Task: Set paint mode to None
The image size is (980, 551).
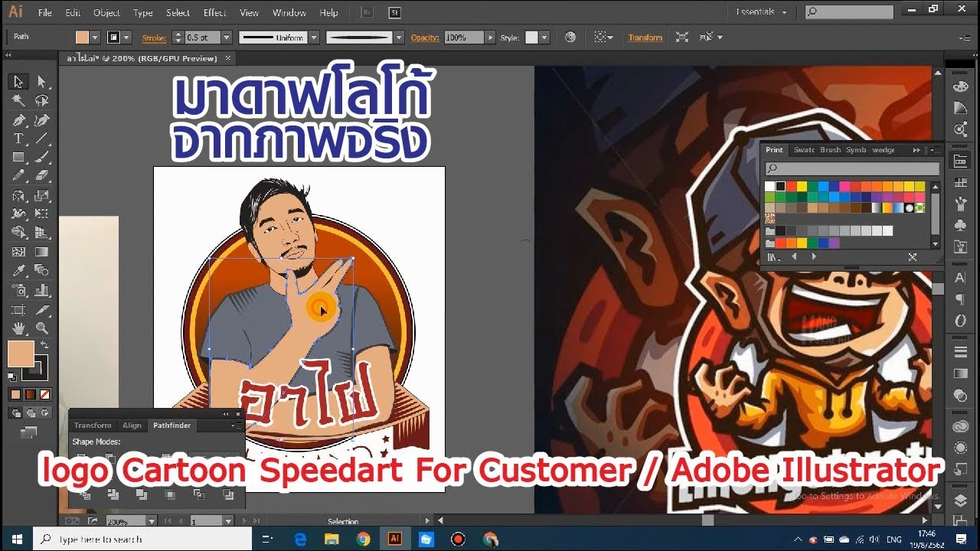Action: click(x=45, y=395)
